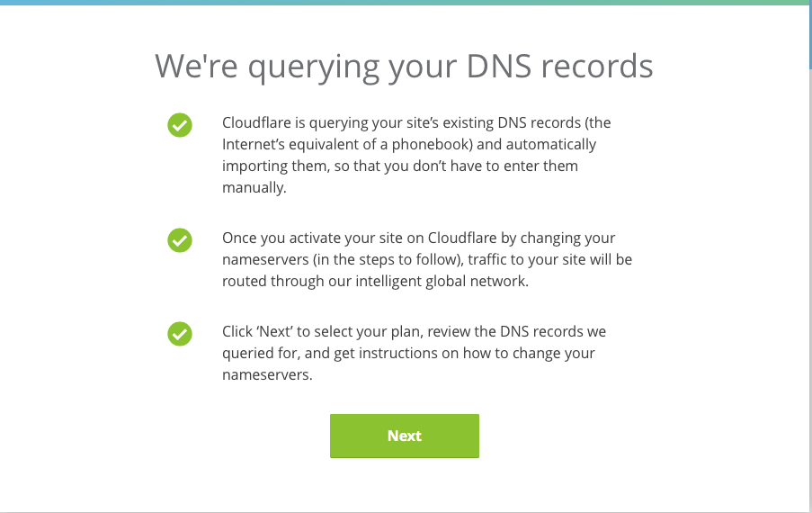Click the green checkmark beside the DNS import paragraph

[180, 125]
